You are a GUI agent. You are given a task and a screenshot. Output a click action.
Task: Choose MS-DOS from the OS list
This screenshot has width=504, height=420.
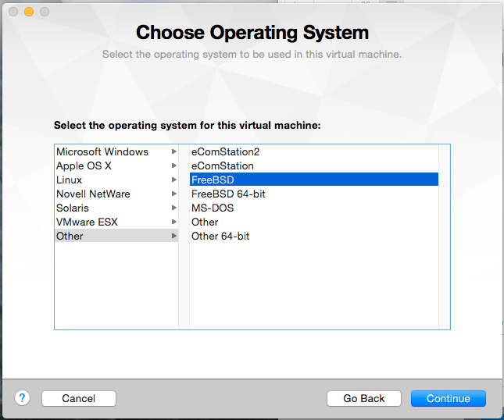click(314, 208)
